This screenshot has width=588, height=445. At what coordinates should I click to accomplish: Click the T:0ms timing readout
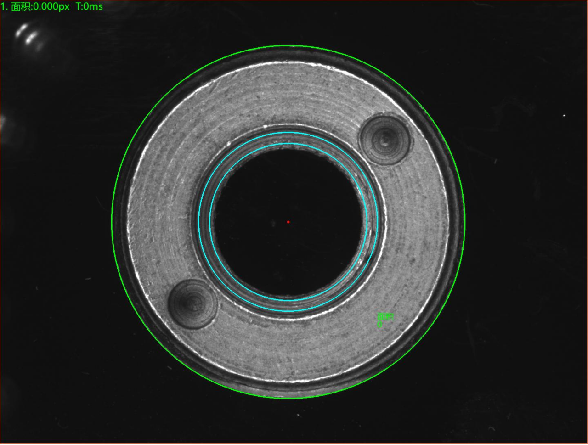click(89, 6)
